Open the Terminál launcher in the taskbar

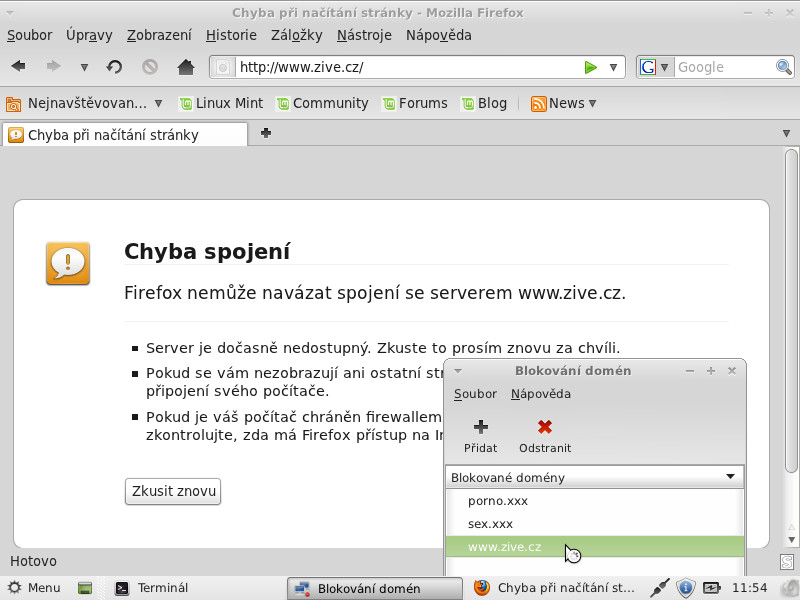pyautogui.click(x=151, y=588)
